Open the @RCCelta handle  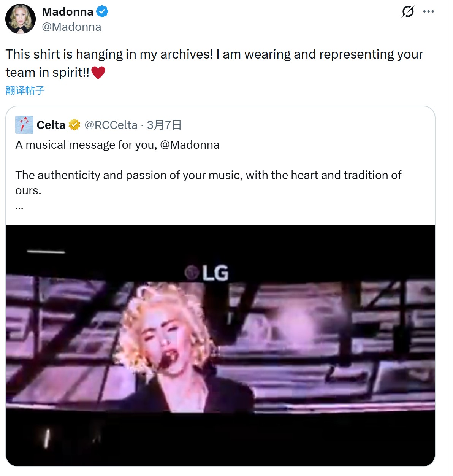(111, 125)
